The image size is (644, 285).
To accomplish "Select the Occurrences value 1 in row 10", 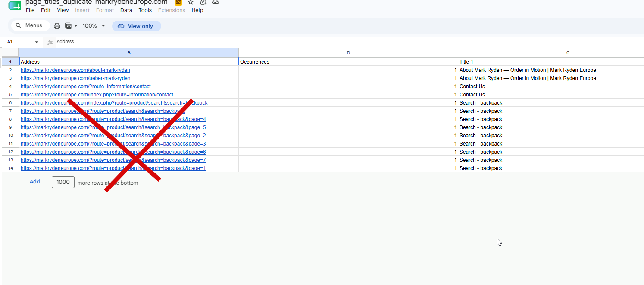I will (348, 136).
